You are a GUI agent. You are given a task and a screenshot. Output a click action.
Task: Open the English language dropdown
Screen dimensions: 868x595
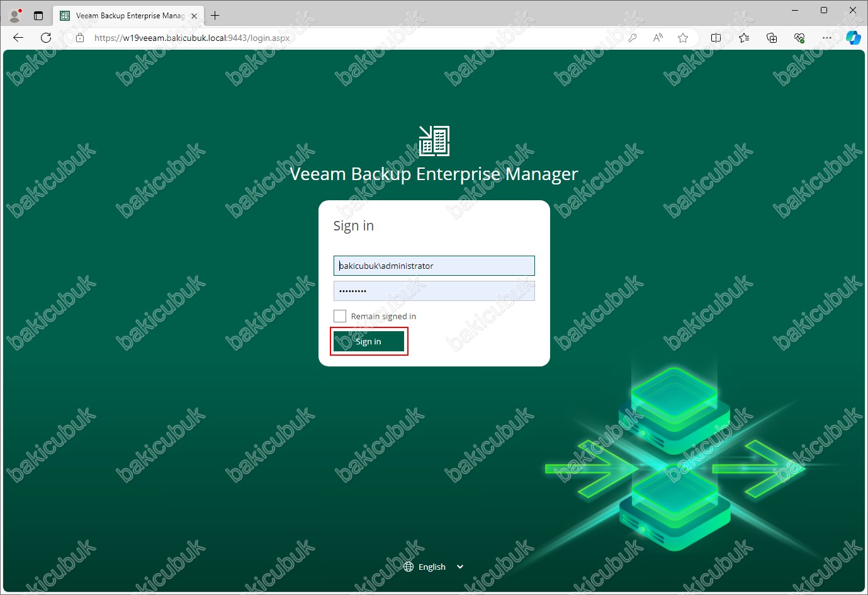point(434,567)
